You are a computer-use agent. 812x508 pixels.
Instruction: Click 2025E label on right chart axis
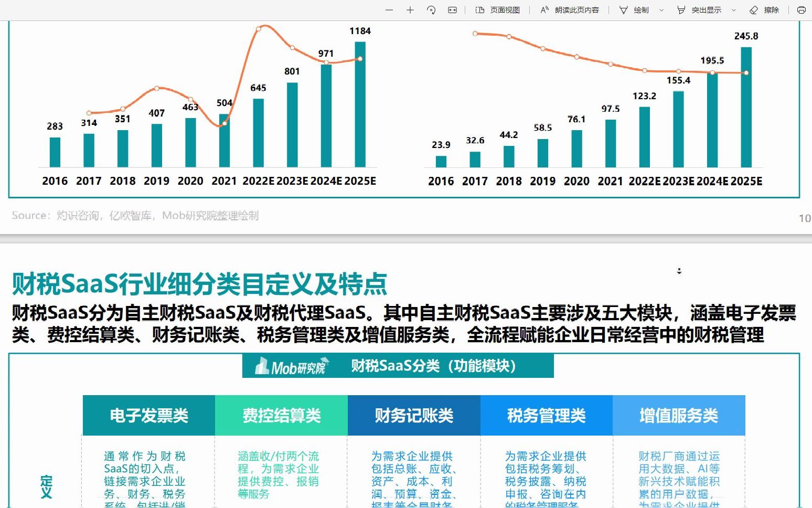click(746, 181)
